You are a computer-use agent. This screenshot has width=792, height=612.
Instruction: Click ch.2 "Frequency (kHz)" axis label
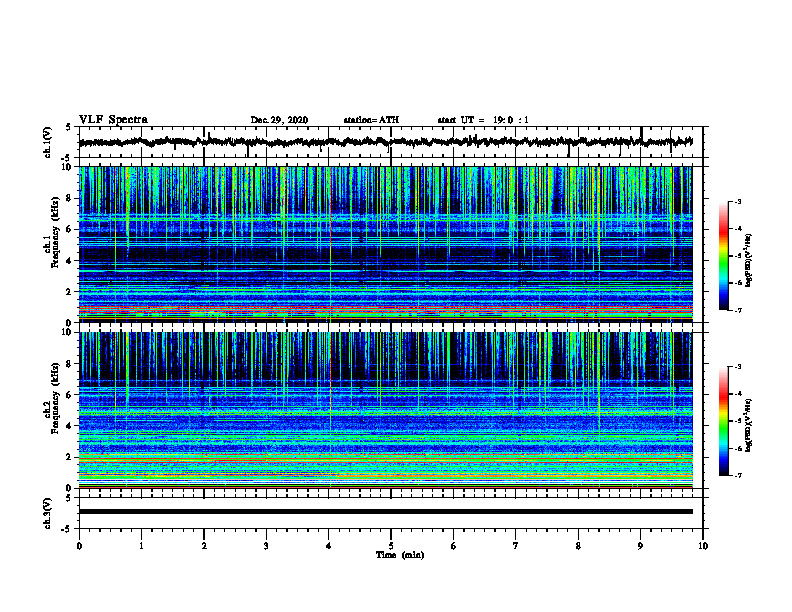56,398
